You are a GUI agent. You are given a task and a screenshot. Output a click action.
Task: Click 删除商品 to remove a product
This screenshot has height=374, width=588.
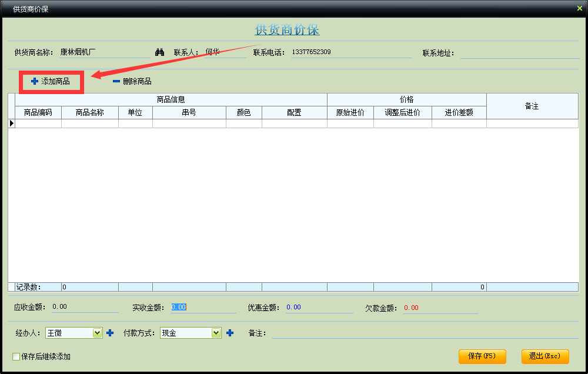[x=132, y=81]
